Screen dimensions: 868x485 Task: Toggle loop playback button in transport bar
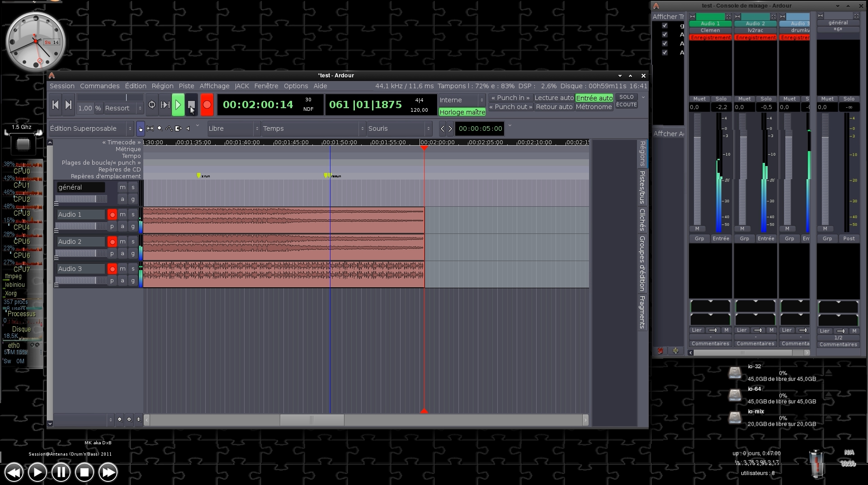click(152, 105)
